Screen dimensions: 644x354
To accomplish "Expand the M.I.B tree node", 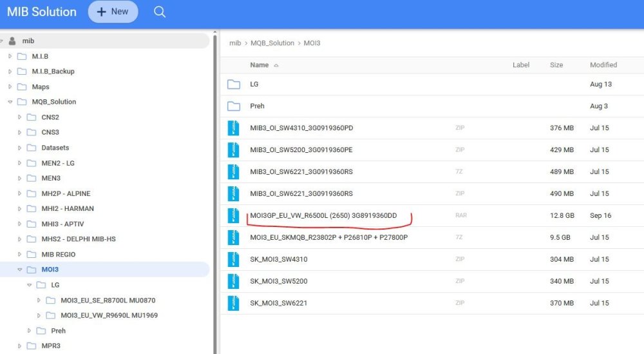I will pyautogui.click(x=10, y=56).
